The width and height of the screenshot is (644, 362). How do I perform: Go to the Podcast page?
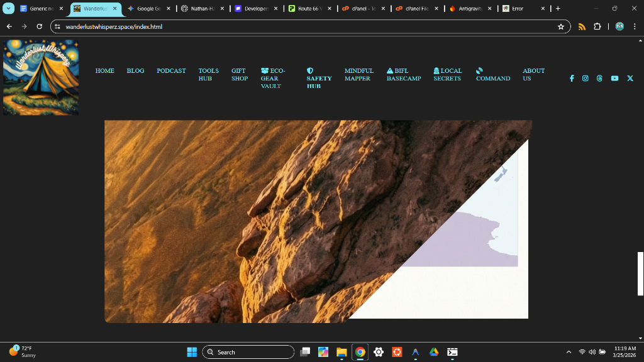pos(171,71)
